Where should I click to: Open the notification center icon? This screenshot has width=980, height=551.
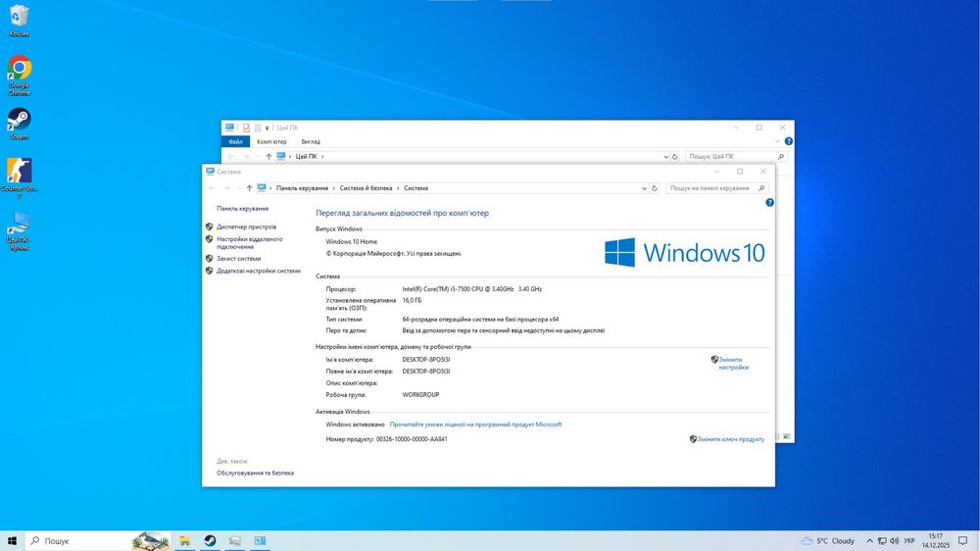click(963, 541)
